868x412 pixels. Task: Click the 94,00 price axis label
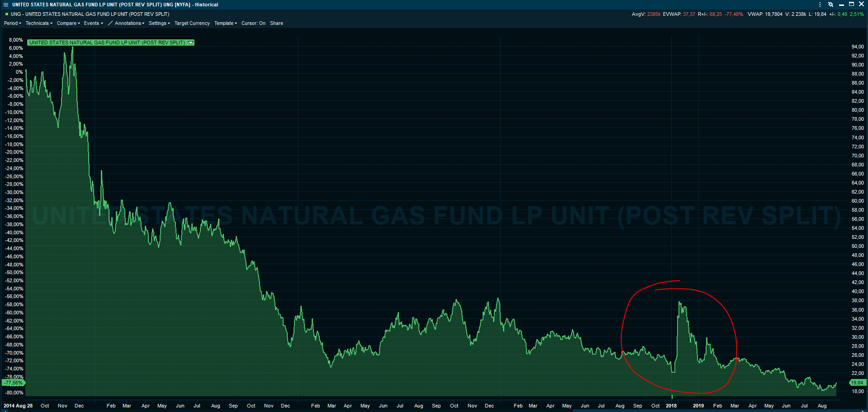(x=858, y=47)
